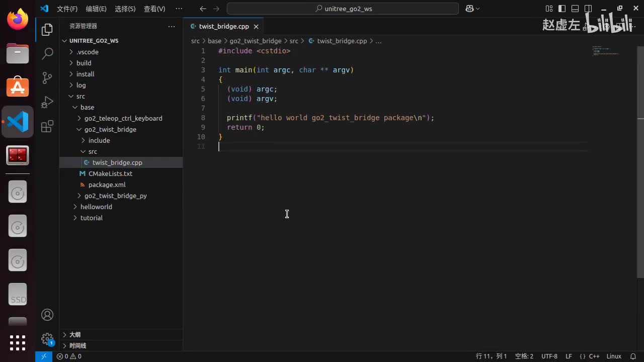Collapse the base folder
The height and width of the screenshot is (362, 644).
pyautogui.click(x=121, y=107)
